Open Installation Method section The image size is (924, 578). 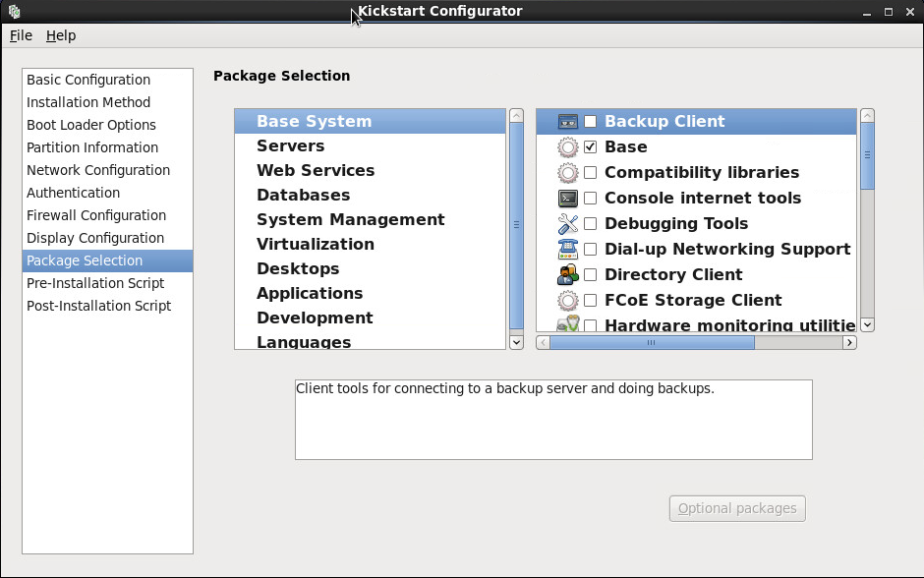click(x=107, y=102)
